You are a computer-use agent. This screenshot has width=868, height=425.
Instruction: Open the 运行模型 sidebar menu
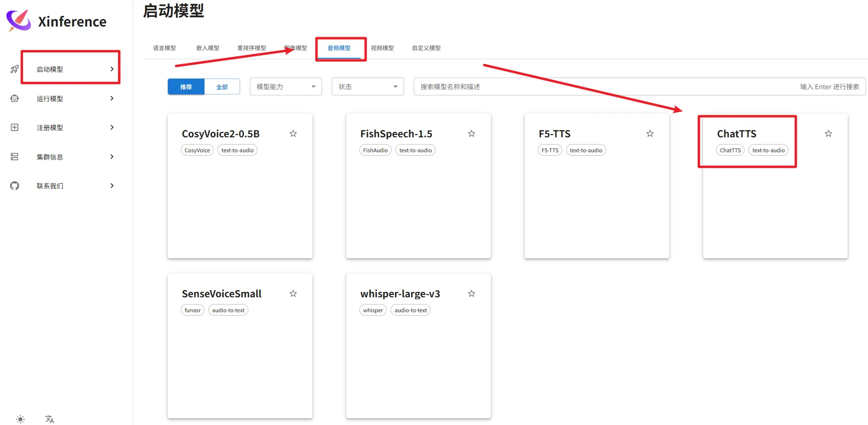67,98
